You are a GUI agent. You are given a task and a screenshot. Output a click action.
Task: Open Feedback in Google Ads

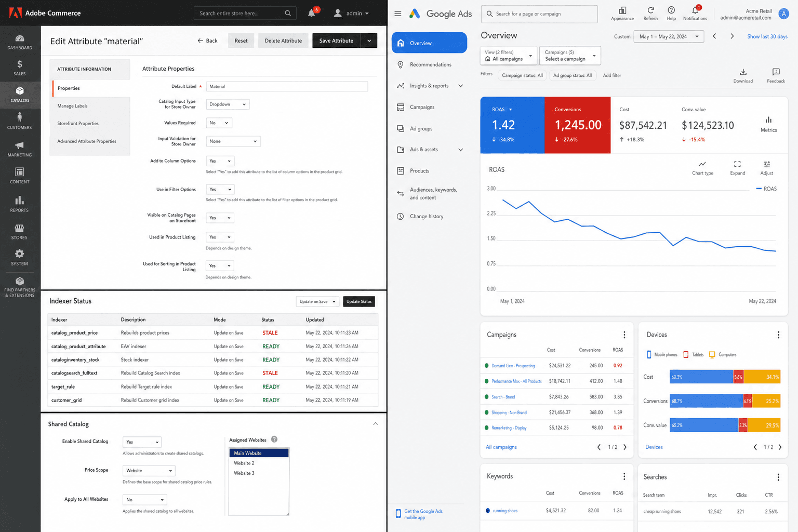(776, 75)
